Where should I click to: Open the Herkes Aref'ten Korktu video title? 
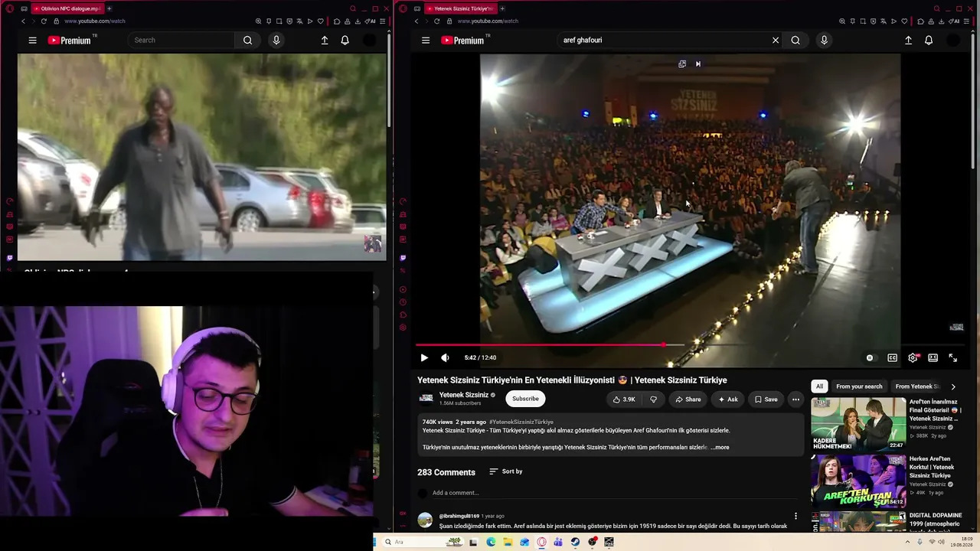pos(932,467)
